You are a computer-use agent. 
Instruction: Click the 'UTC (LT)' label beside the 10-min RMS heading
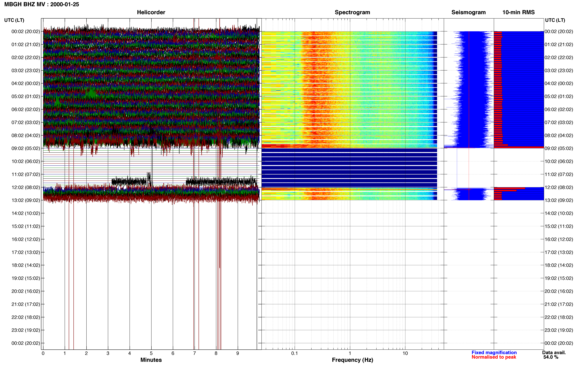[555, 20]
